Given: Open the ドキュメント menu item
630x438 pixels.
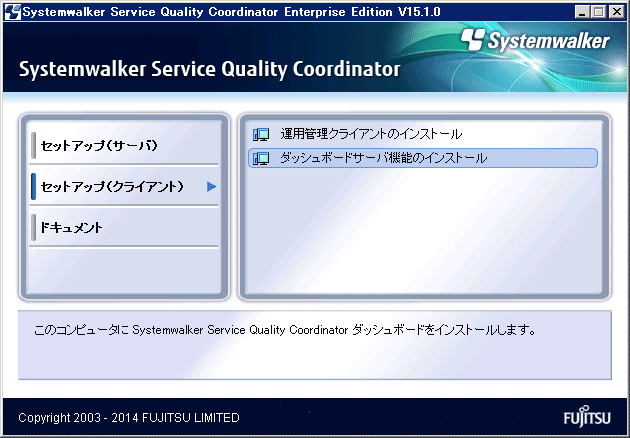Looking at the screenshot, I should pyautogui.click(x=124, y=227).
